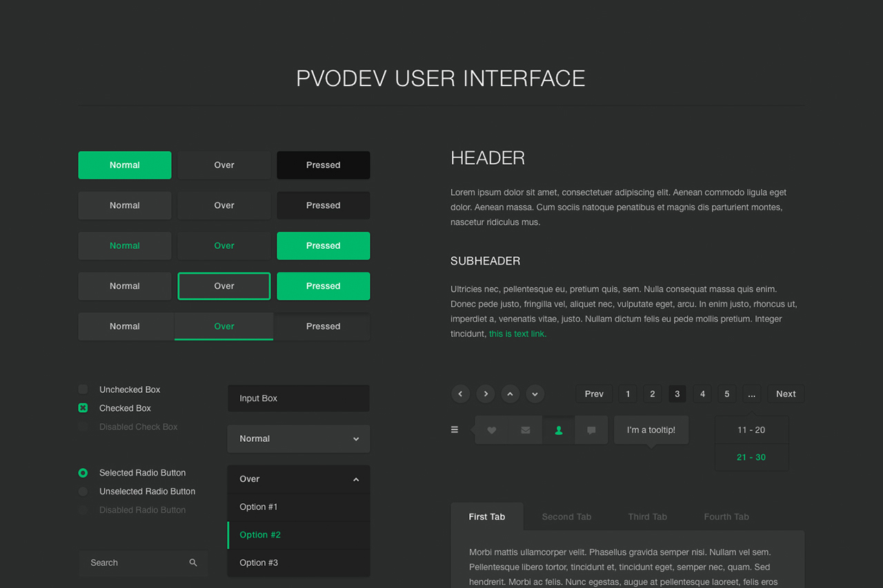Go to page 1
This screenshot has width=883, height=588.
coord(628,394)
